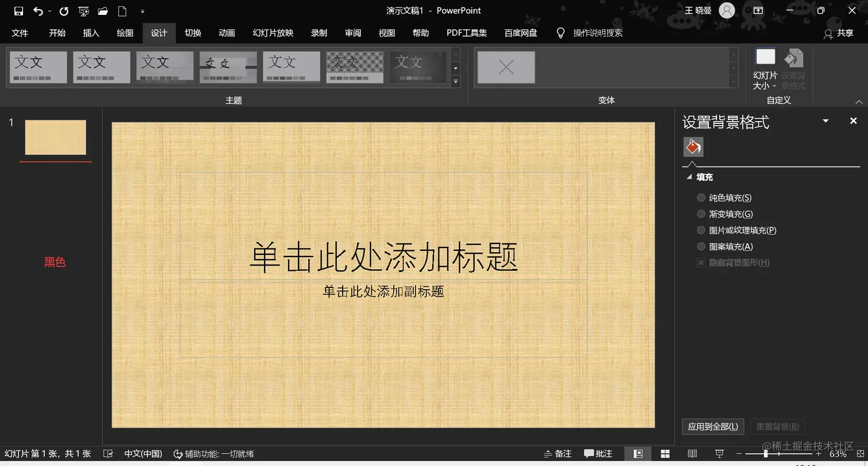Click the 应用到全部(L) button
Image resolution: width=868 pixels, height=466 pixels.
(x=713, y=426)
